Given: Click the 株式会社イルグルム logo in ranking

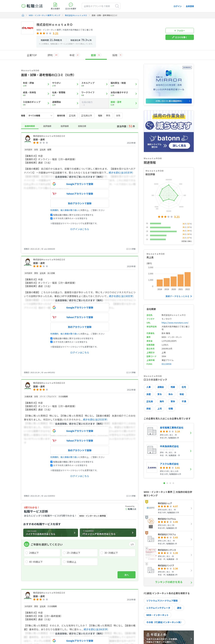Looking at the screenshot, I should (150, 523).
